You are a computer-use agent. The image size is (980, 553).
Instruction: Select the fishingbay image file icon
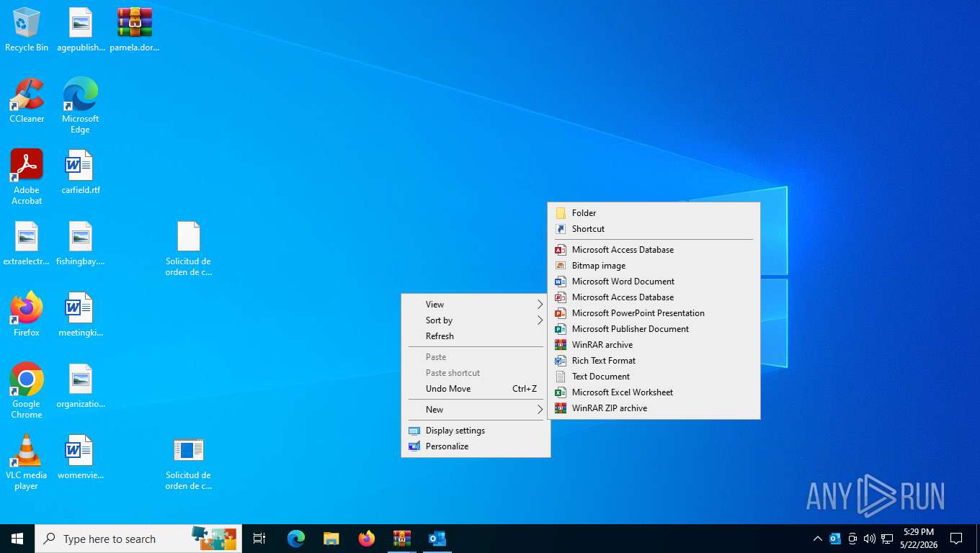pos(81,243)
